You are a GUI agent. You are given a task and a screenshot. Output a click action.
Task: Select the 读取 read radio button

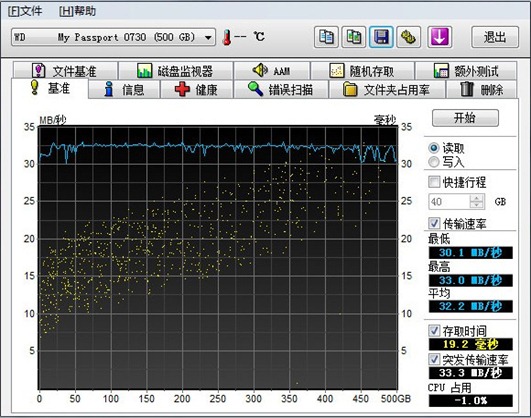pos(434,148)
